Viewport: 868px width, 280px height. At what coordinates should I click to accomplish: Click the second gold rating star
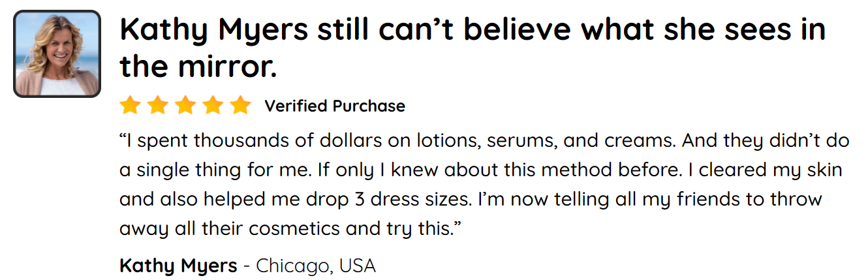pos(158,105)
